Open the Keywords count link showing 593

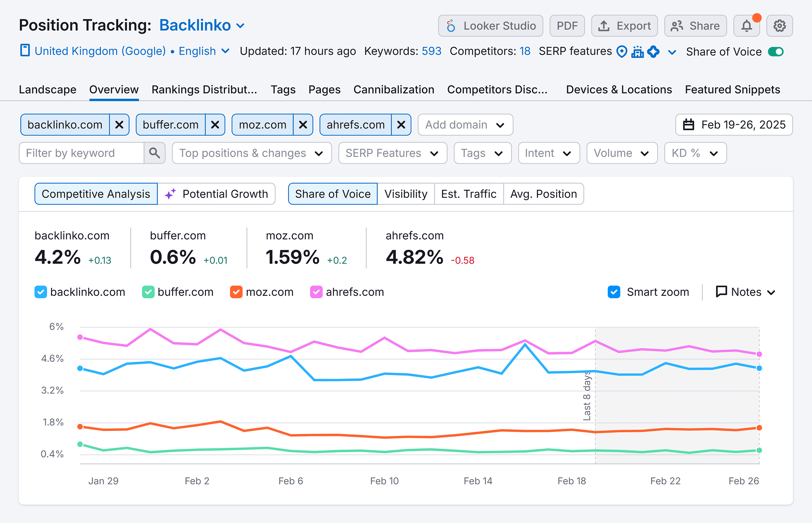(x=431, y=51)
